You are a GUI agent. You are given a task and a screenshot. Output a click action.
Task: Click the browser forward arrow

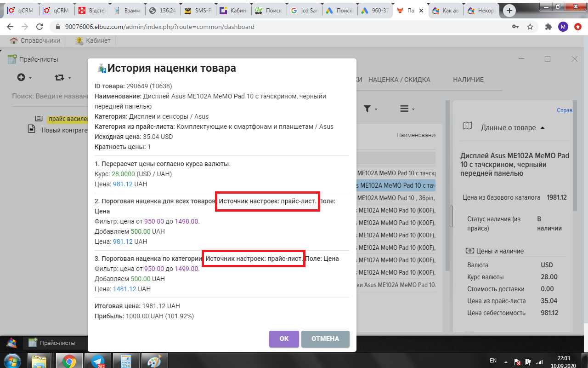pyautogui.click(x=25, y=27)
